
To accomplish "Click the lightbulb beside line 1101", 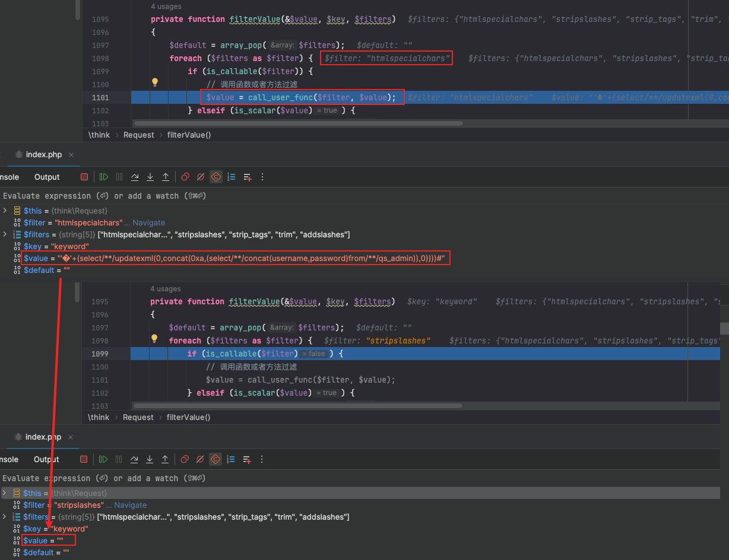I will 155,83.
